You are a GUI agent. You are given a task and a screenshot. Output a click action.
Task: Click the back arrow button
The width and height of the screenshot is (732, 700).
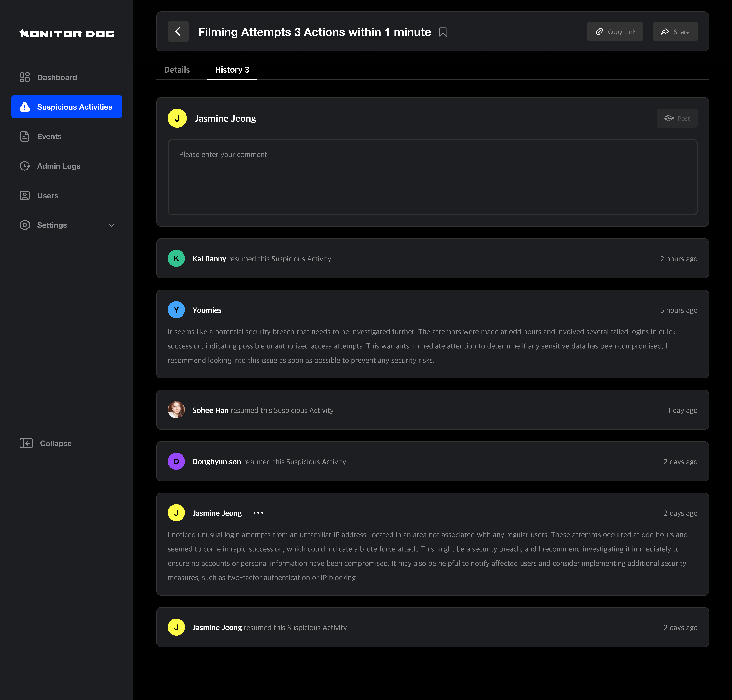178,32
